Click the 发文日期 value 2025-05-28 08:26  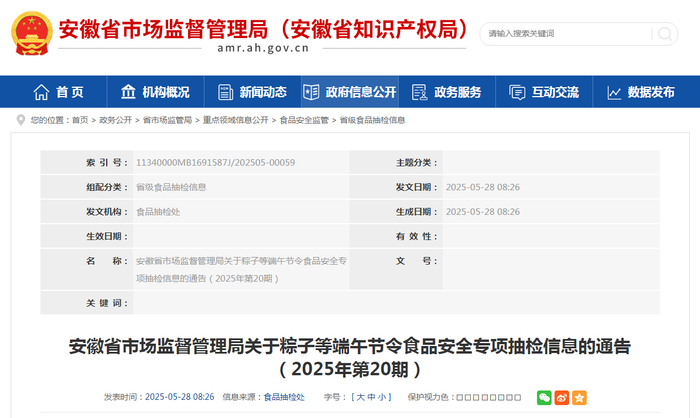[x=483, y=187]
